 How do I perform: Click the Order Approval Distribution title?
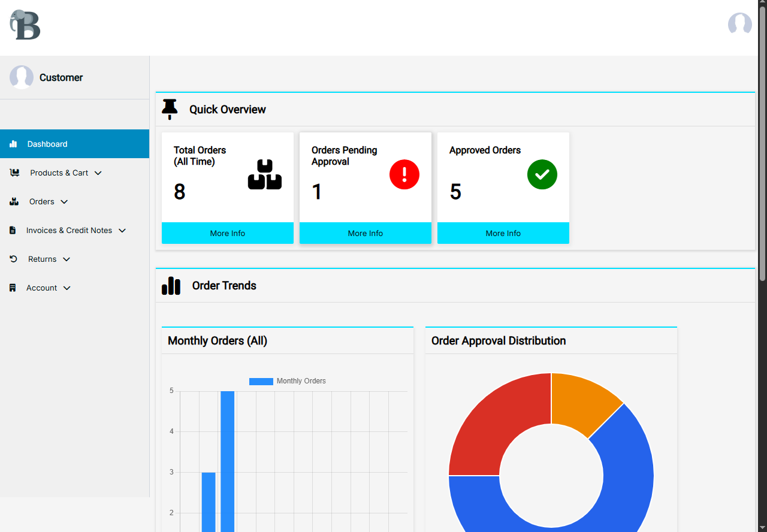tap(499, 340)
